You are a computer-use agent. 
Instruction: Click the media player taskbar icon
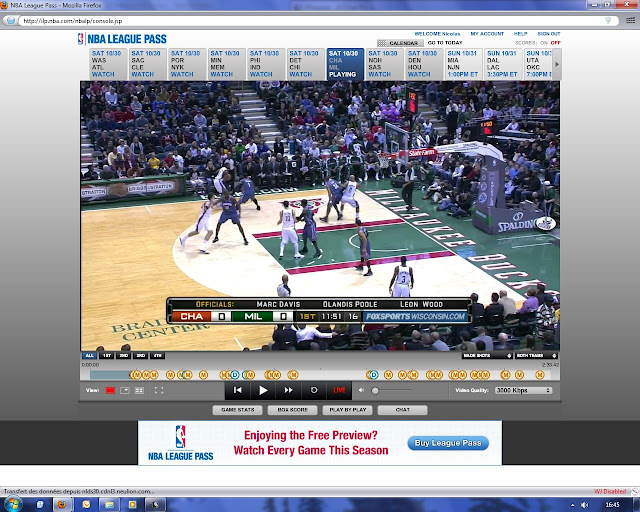click(x=133, y=505)
